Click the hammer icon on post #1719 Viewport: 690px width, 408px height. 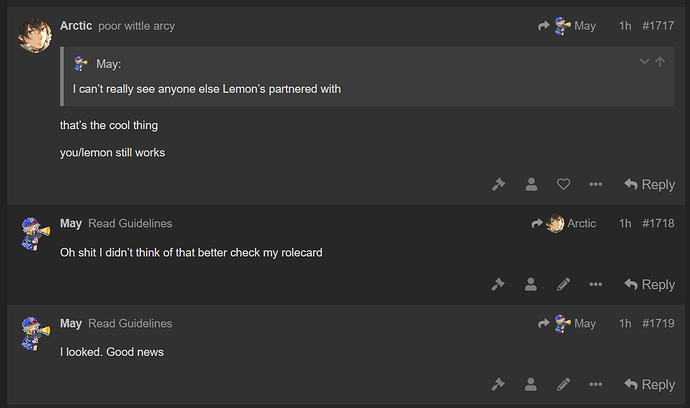click(x=499, y=384)
